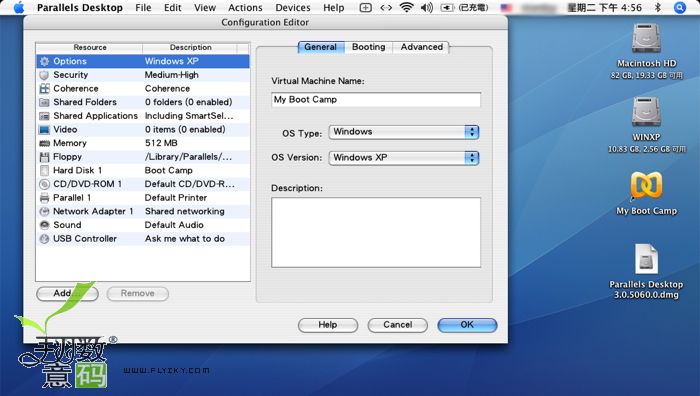
Task: Select the Parallels Desktop 3.0.5060.0.dmg file icon
Action: tap(646, 259)
